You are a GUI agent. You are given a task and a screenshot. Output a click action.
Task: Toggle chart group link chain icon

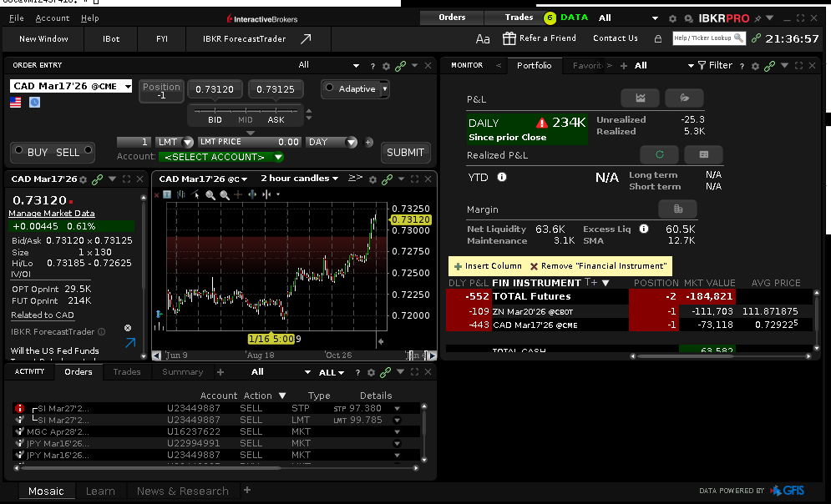387,180
